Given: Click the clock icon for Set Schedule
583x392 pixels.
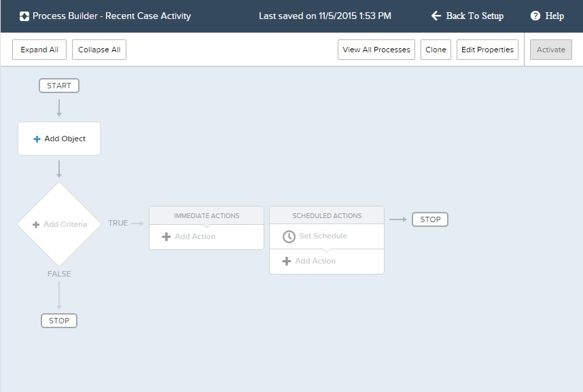Looking at the screenshot, I should (x=289, y=236).
